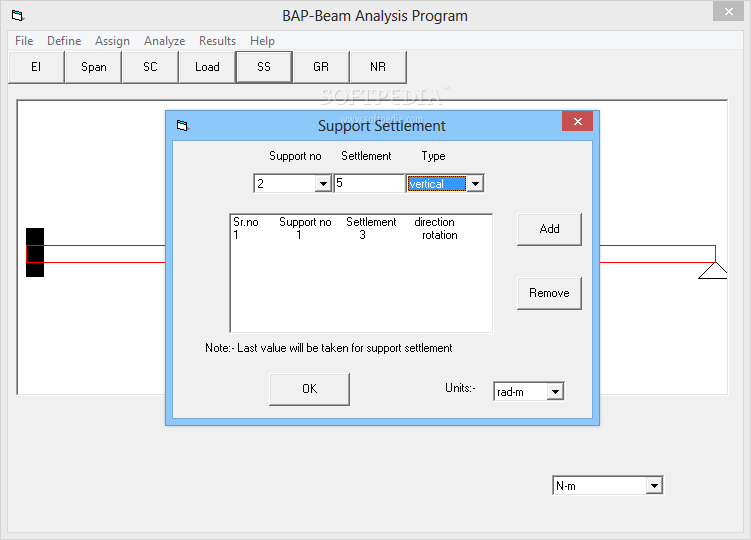
Task: Click the Span toolbar button
Action: coord(93,67)
